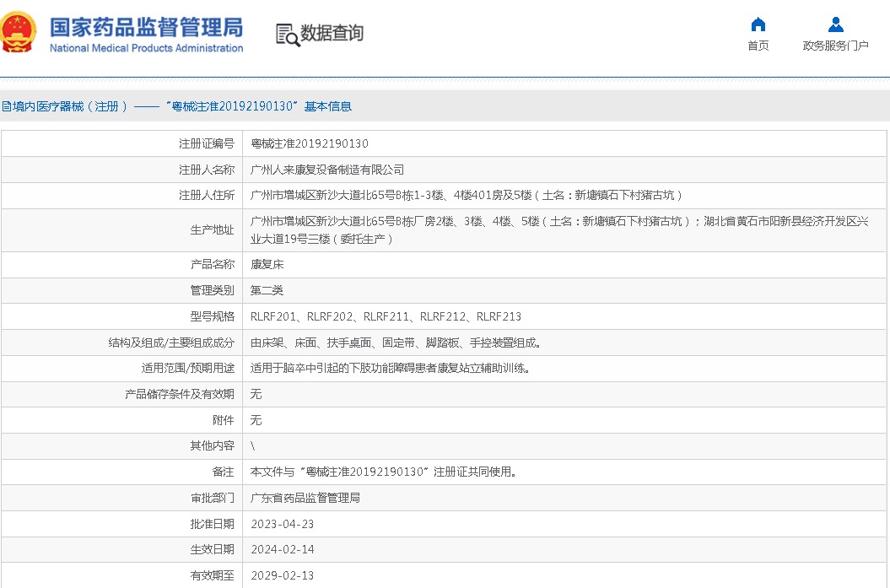Click the 国家药品监督管理局 title text
Screen dimensions: 890x588
click(x=147, y=27)
